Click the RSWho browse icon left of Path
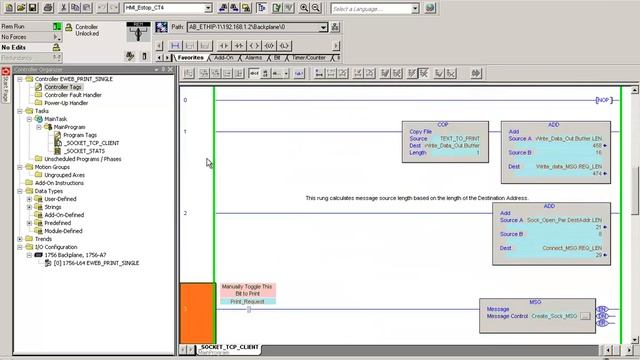 pyautogui.click(x=161, y=27)
